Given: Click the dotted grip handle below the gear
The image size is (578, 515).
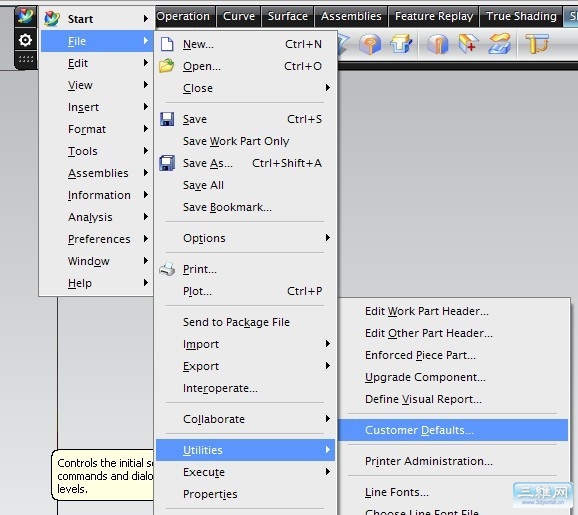Looking at the screenshot, I should click(x=26, y=59).
